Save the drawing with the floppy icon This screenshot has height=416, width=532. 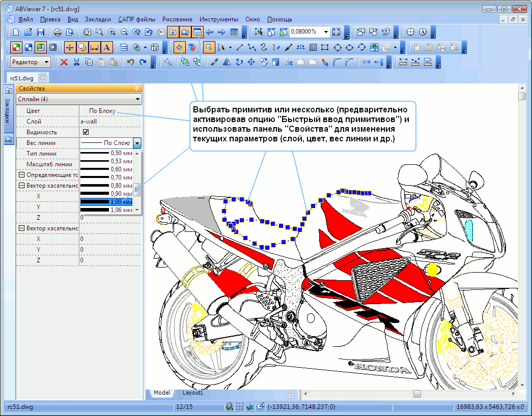[40, 32]
